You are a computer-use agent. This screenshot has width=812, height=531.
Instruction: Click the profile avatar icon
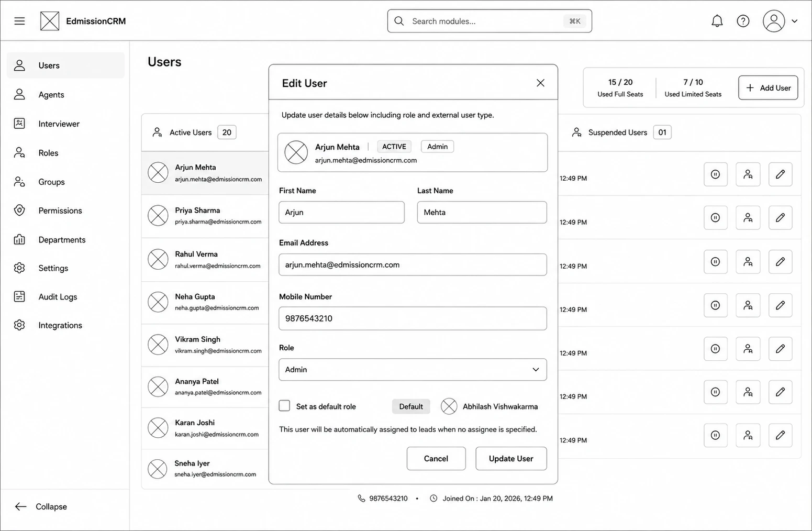click(x=773, y=21)
